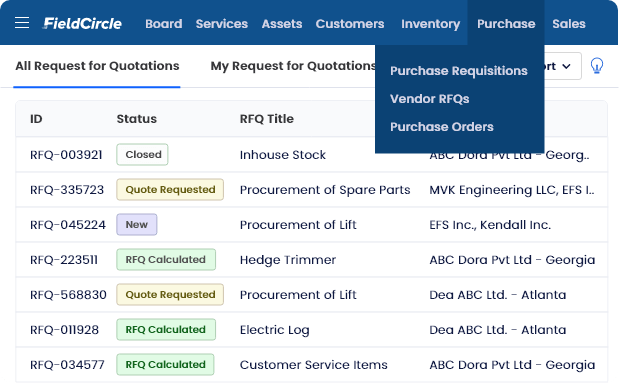Click MVK Engineering LLC vendor cell

(x=512, y=190)
